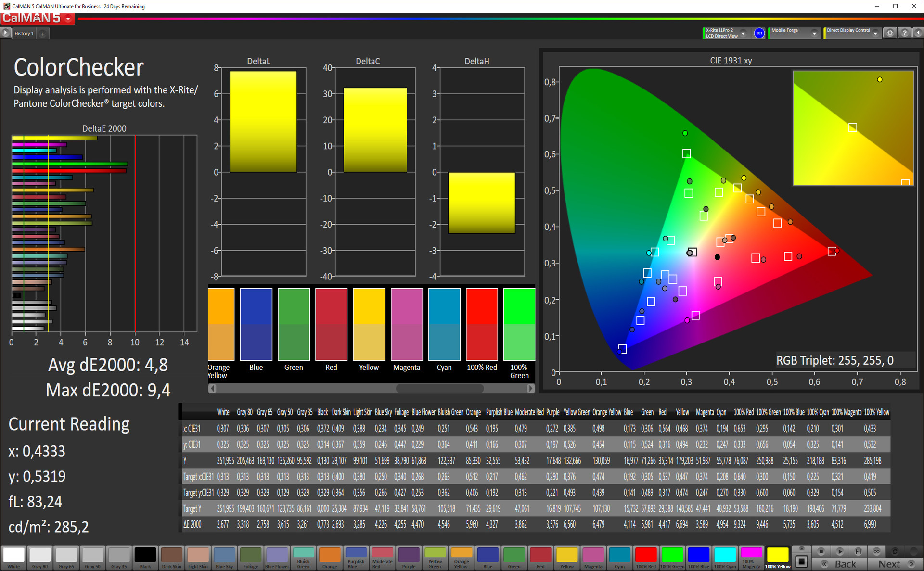Image resolution: width=924 pixels, height=571 pixels.
Task: Click the blue 181 meter indicator
Action: point(759,33)
